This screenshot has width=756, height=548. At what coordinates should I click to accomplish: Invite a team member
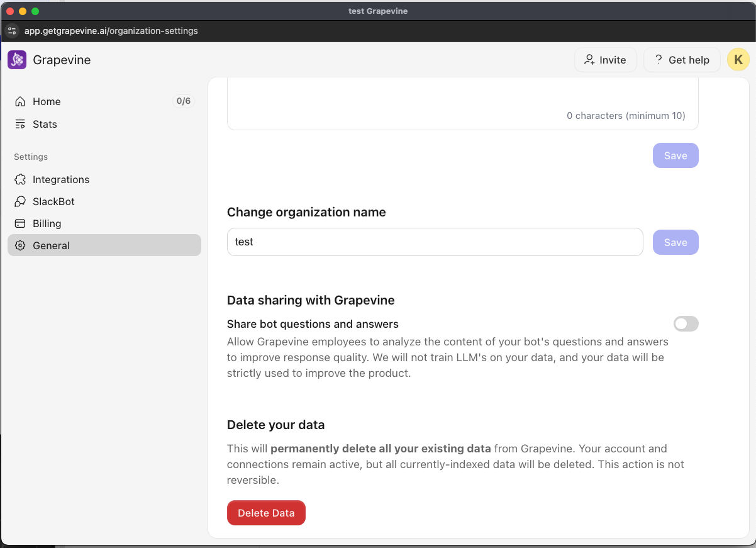click(605, 60)
